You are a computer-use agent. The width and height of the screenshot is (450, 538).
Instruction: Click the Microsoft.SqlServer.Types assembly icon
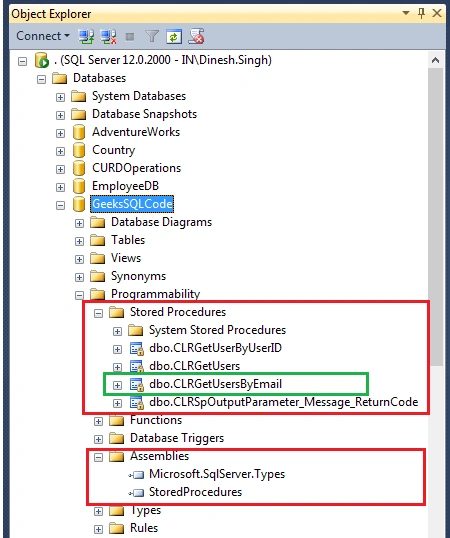point(137,475)
